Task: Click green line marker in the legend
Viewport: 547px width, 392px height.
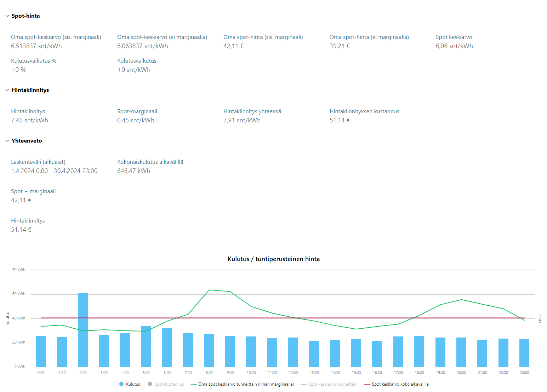Action: [x=194, y=384]
